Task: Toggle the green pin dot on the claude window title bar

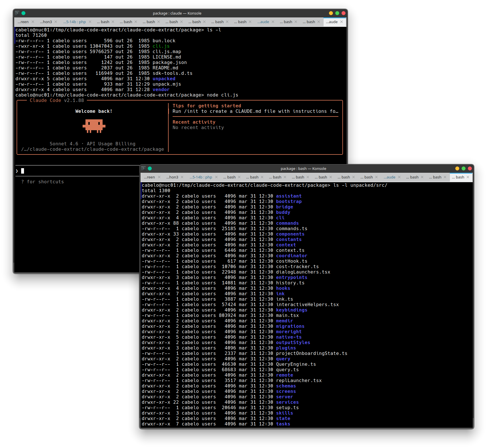Action: pos(23,13)
